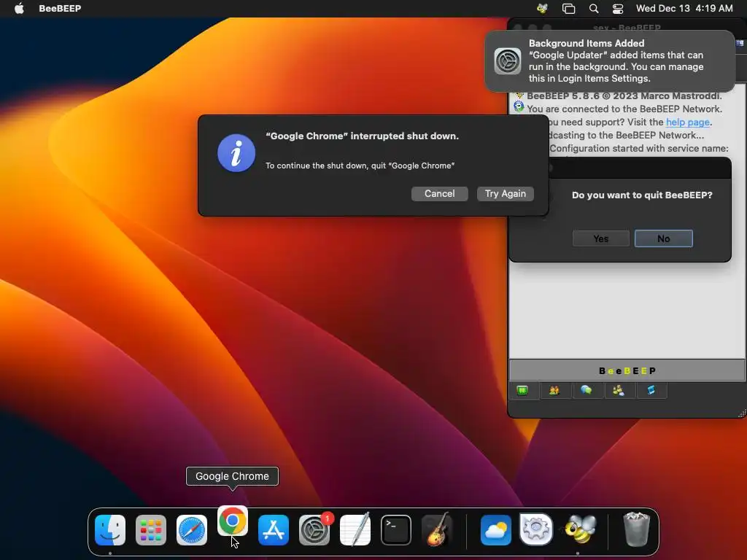Viewport: 747px width, 560px height.
Task: Click the Background Items Added notification
Action: click(x=610, y=61)
